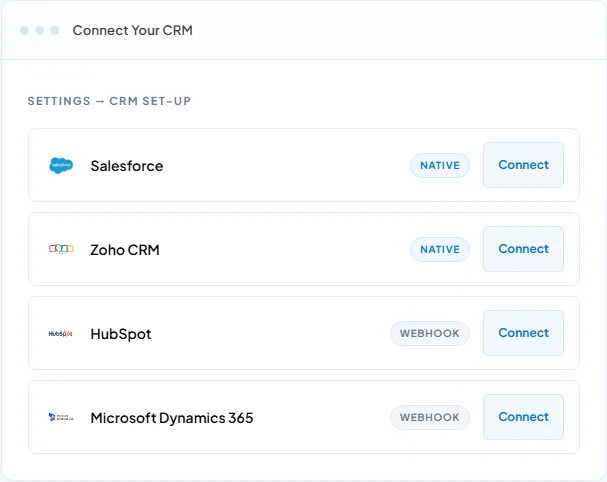Click the second window control dot

(x=39, y=30)
